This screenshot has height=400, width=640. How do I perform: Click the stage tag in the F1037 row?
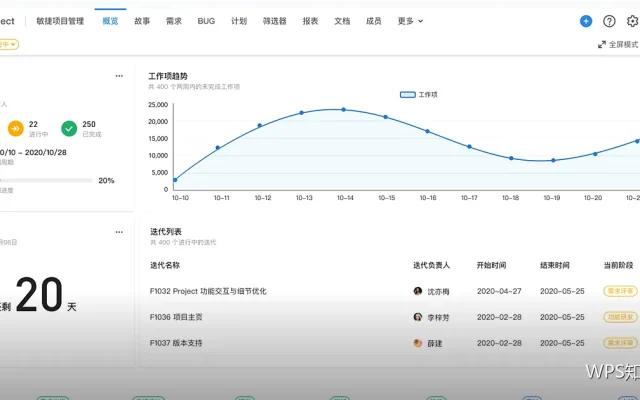[620, 343]
